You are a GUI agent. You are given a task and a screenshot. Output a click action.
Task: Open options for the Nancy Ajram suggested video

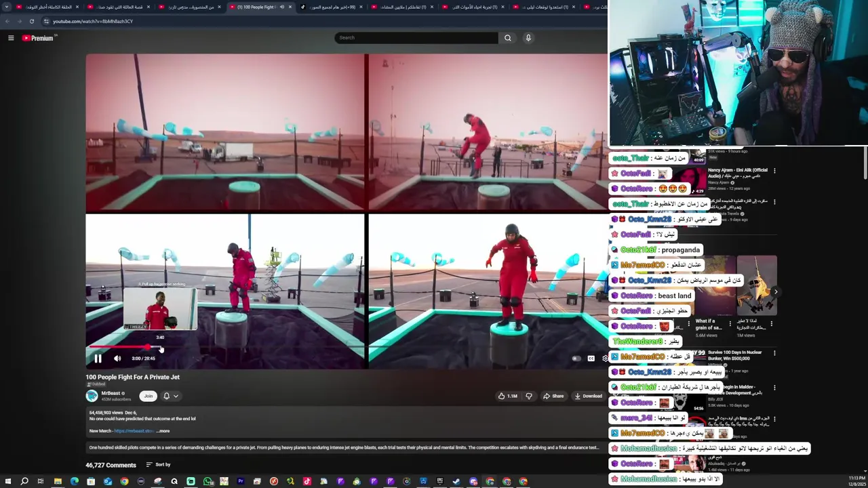pyautogui.click(x=774, y=171)
